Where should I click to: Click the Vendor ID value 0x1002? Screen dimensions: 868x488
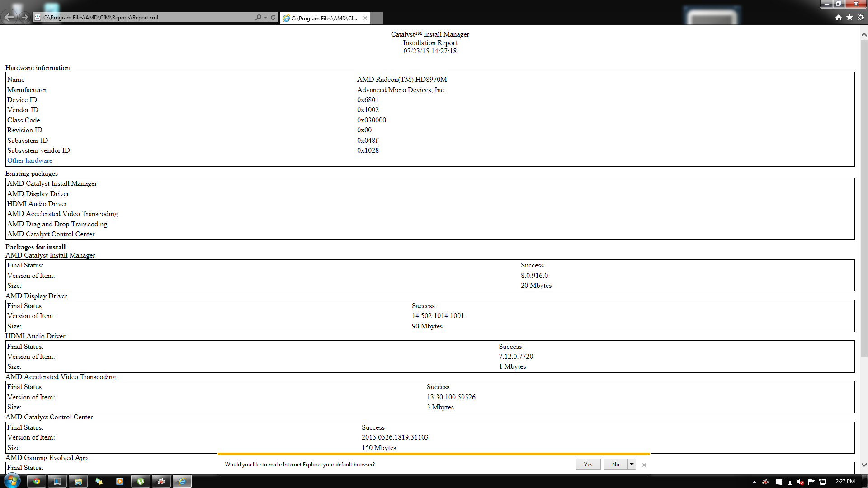tap(368, 110)
